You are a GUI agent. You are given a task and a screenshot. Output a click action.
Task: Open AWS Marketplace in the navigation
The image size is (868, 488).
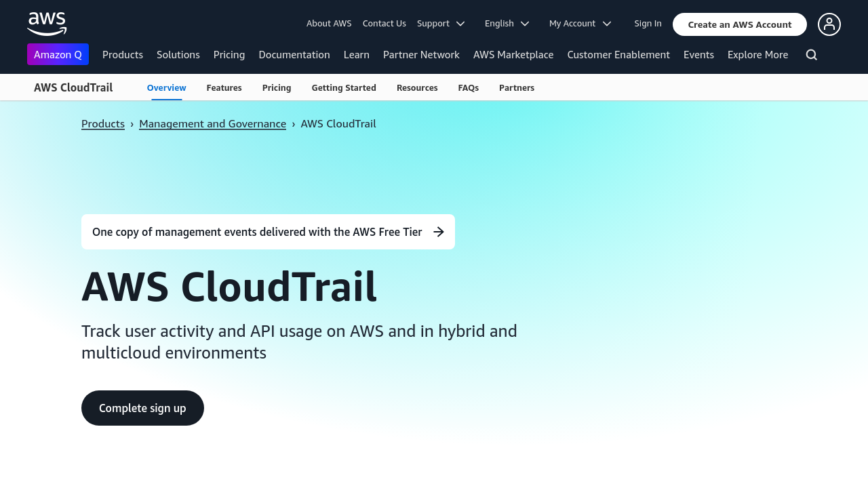coord(513,55)
